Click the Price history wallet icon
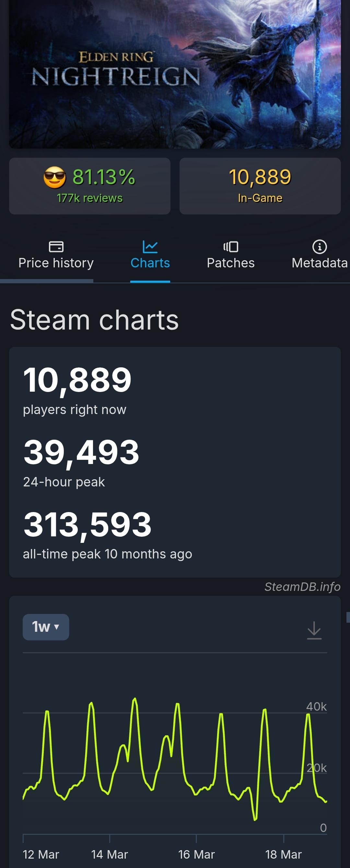 coord(56,247)
